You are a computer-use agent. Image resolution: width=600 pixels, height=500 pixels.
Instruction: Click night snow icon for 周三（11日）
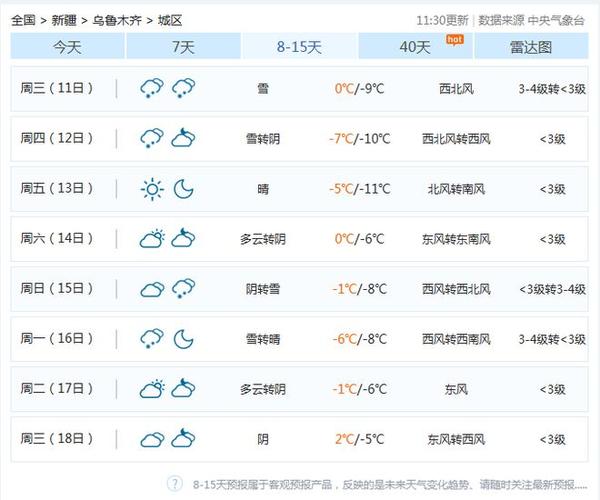pyautogui.click(x=183, y=88)
